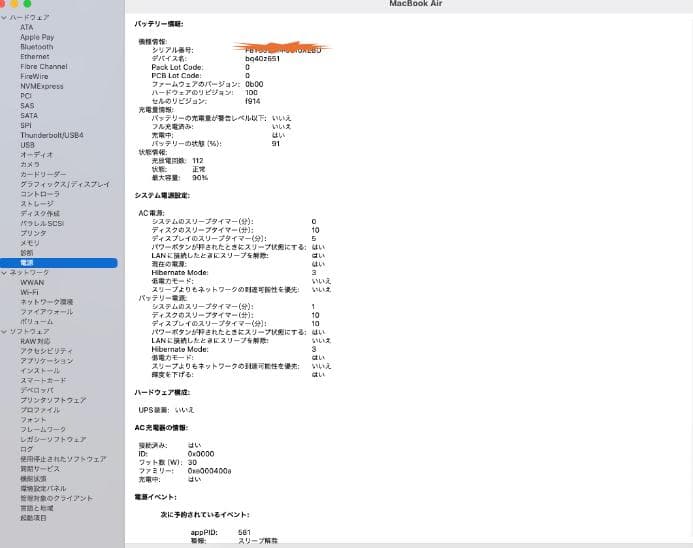Show the アプリケーション list
The image size is (693, 548).
click(46, 361)
